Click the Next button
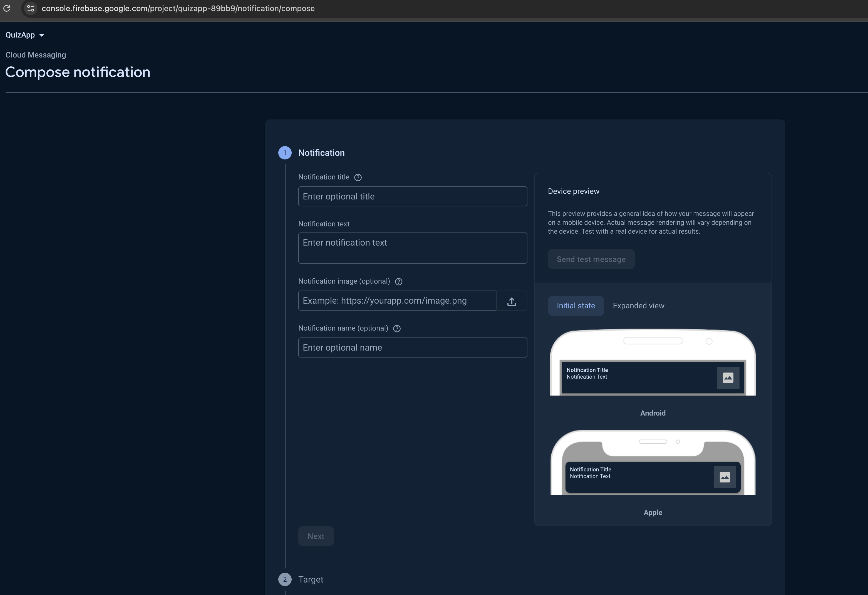Image resolution: width=868 pixels, height=595 pixels. point(316,536)
